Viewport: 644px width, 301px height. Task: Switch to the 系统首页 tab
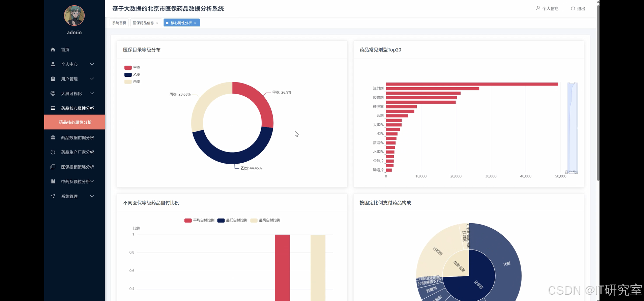(x=119, y=23)
